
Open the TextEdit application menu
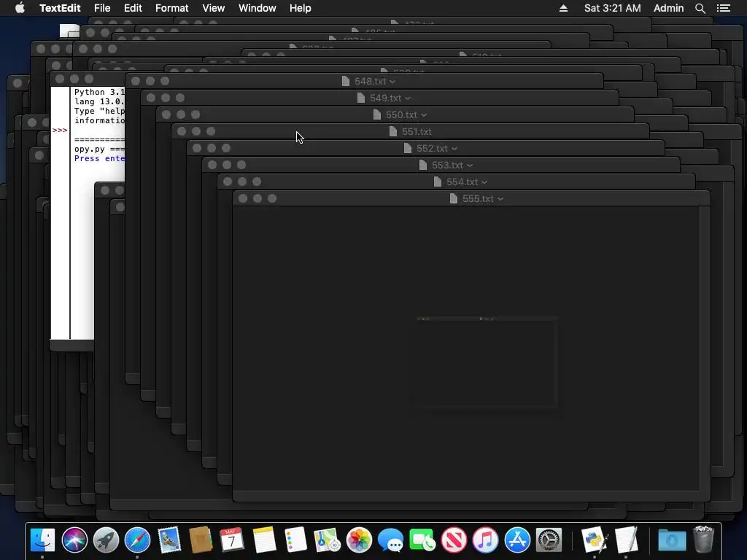click(60, 8)
